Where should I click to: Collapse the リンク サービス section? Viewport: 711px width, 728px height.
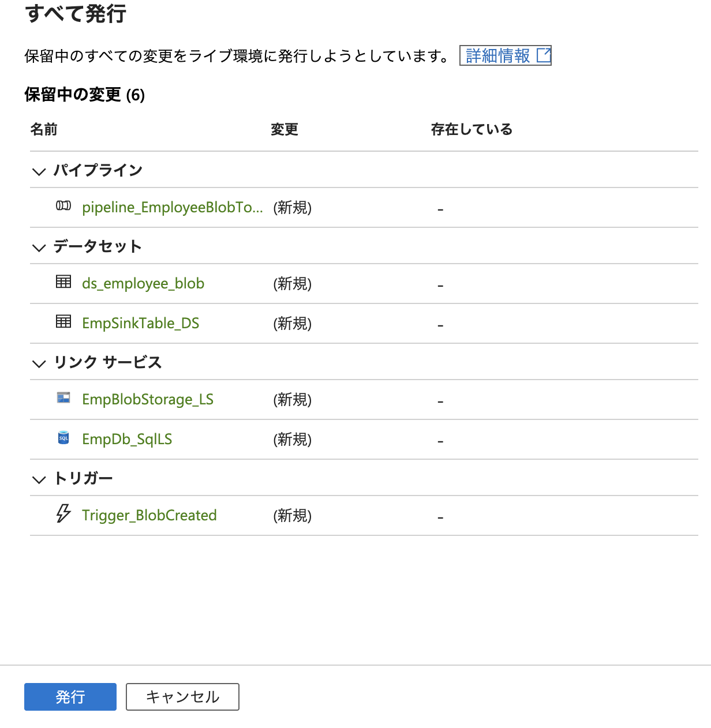[x=39, y=363]
